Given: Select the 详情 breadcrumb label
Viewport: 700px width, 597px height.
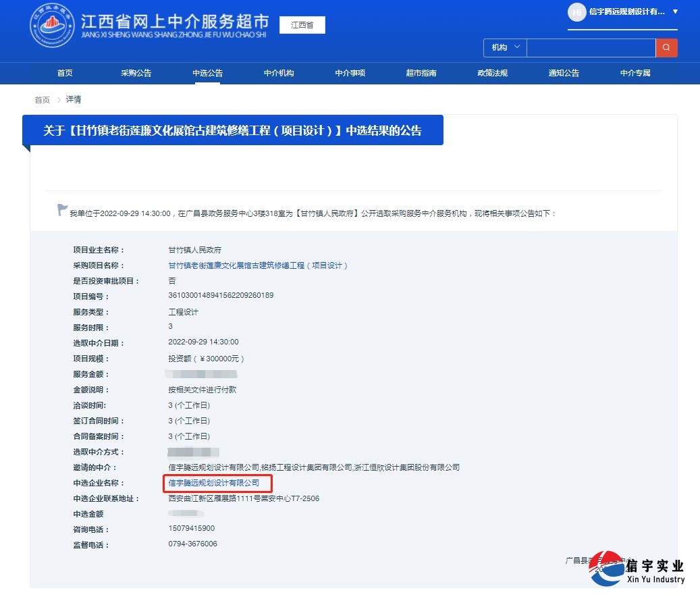Looking at the screenshot, I should (73, 99).
